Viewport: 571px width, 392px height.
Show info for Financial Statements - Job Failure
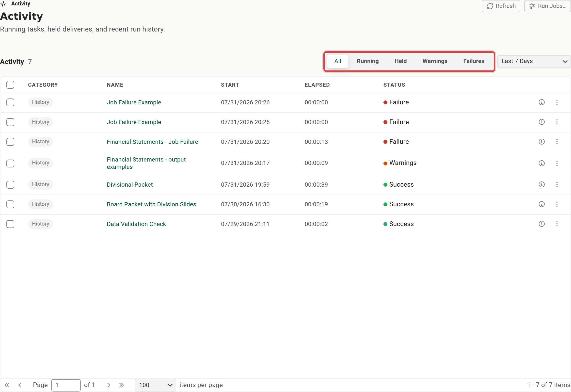(541, 142)
